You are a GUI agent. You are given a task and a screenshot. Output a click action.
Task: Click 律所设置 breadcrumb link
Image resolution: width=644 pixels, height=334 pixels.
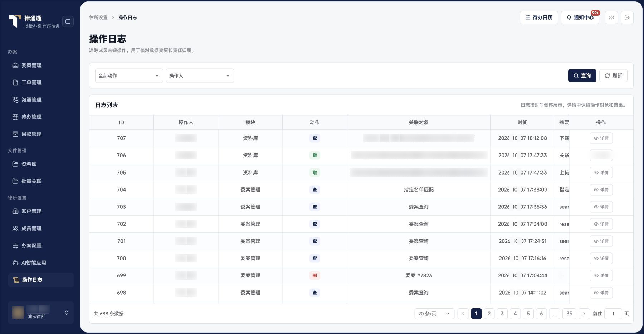tap(98, 18)
